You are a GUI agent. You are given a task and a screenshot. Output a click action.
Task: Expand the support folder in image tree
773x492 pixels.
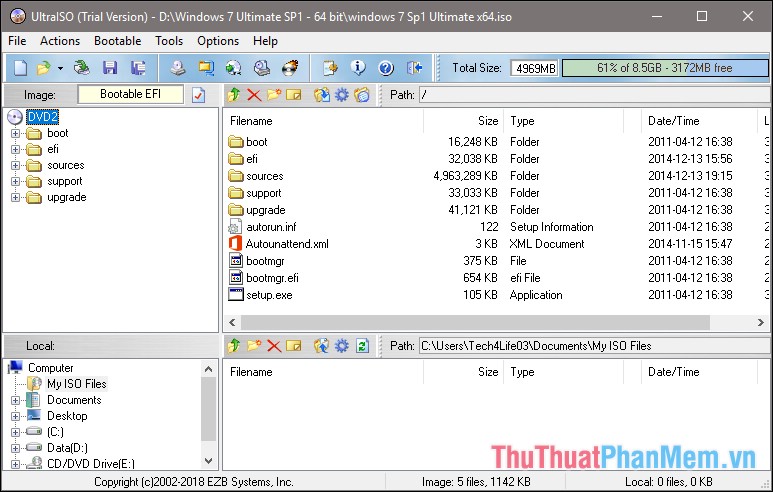pos(15,181)
